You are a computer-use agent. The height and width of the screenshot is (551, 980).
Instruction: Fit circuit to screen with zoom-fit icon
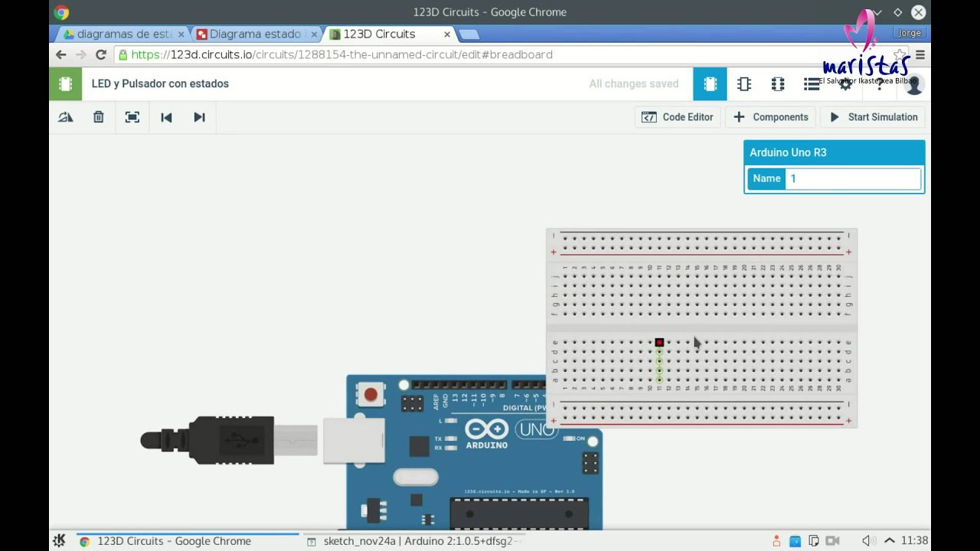132,117
